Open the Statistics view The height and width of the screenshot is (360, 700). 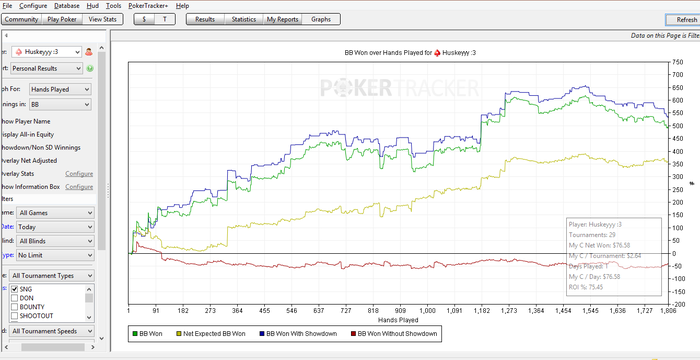pos(244,19)
